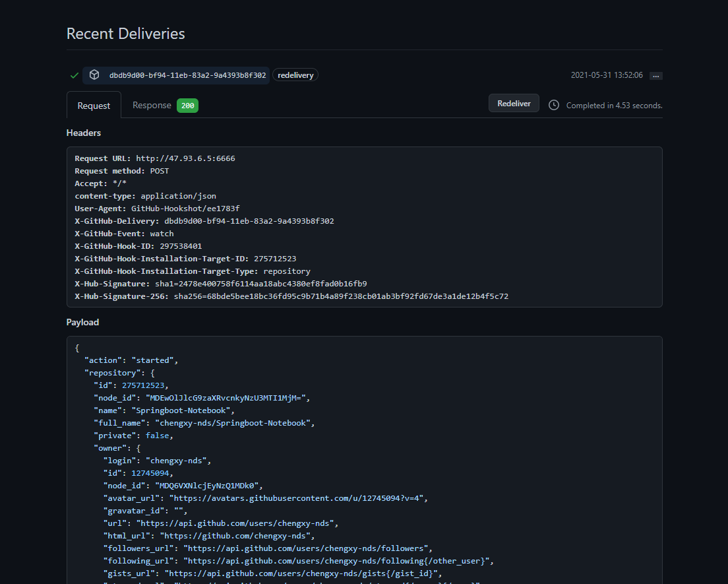Click the Headers section title

(x=84, y=133)
